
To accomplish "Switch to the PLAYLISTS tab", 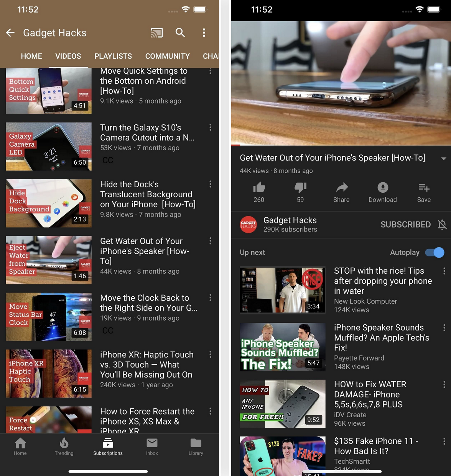I will pyautogui.click(x=113, y=56).
